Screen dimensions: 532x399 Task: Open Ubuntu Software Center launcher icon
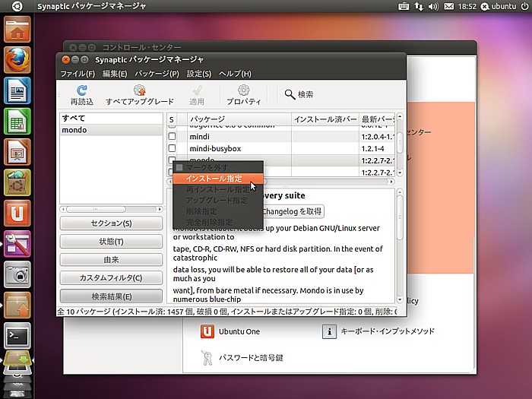point(17,182)
